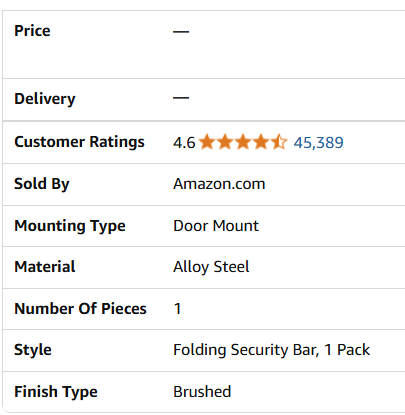
Task: Click the Amazon.com seller text
Action: point(219,184)
